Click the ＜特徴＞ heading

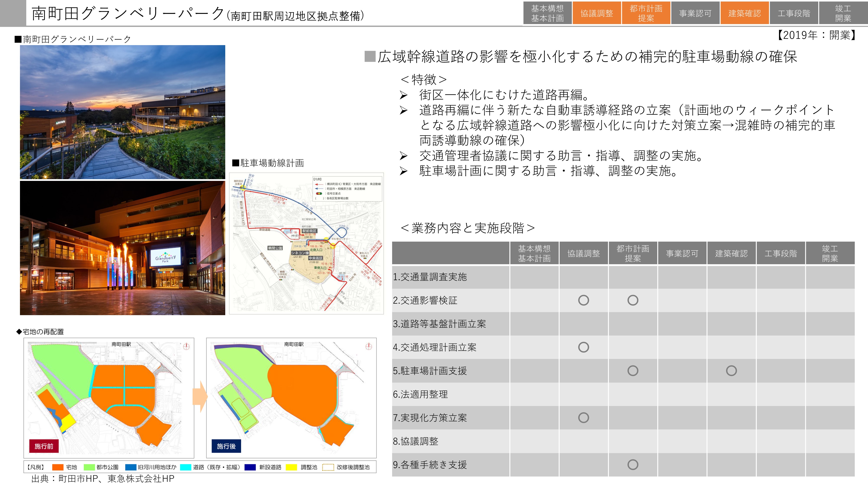pos(424,80)
